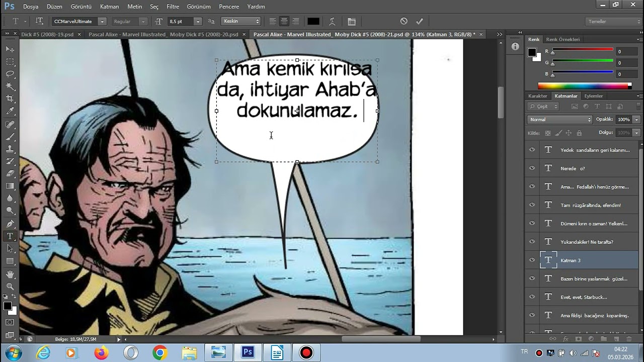Commit current text edits with checkmark
Screen dimensions: 644x362
coord(419,21)
